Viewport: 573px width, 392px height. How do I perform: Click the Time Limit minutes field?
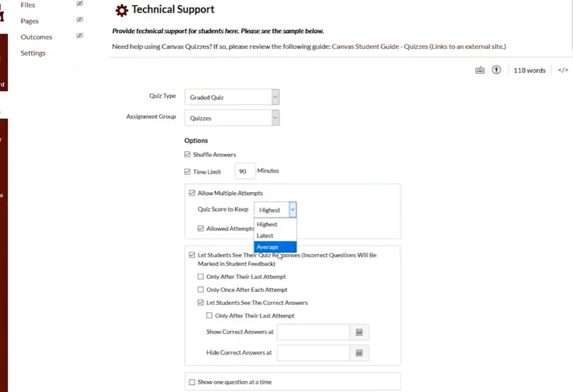244,171
